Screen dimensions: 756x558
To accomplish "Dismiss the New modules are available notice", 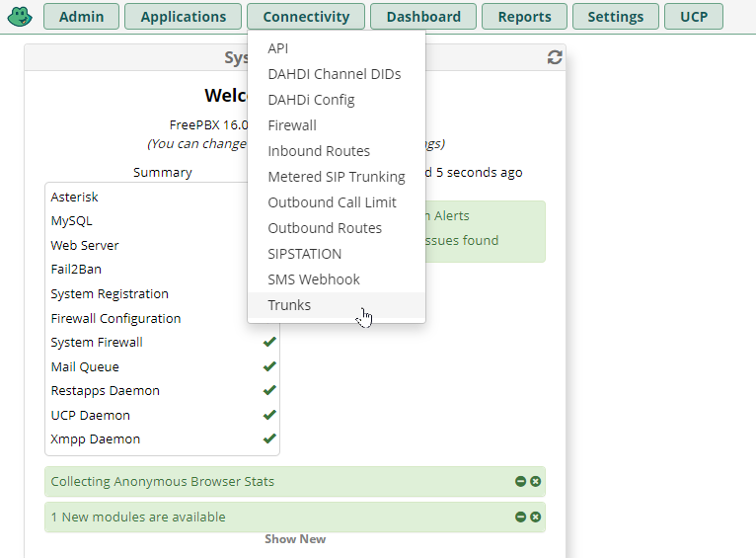I will tap(535, 517).
